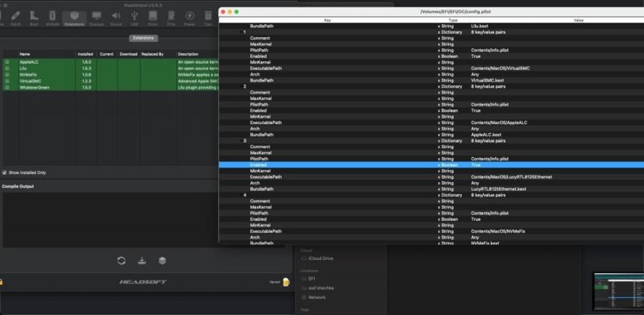Open the NVRAM section in Hackintool toolbar
Image resolution: width=644 pixels, height=315 pixels.
pyautogui.click(x=52, y=19)
